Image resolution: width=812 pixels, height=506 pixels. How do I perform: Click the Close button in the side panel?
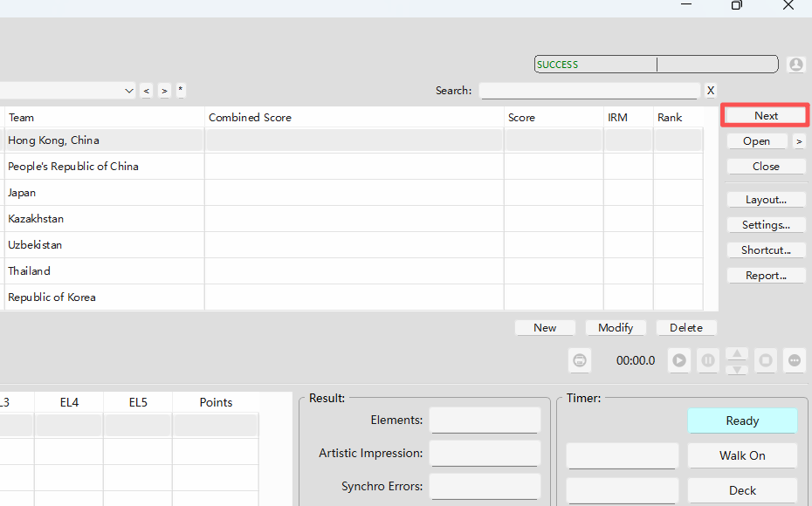[766, 167]
